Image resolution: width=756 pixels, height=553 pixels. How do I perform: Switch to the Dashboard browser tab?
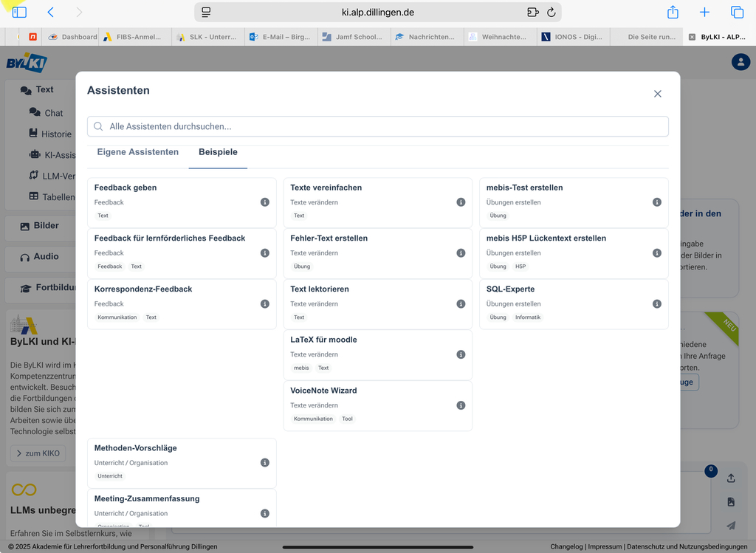click(73, 37)
